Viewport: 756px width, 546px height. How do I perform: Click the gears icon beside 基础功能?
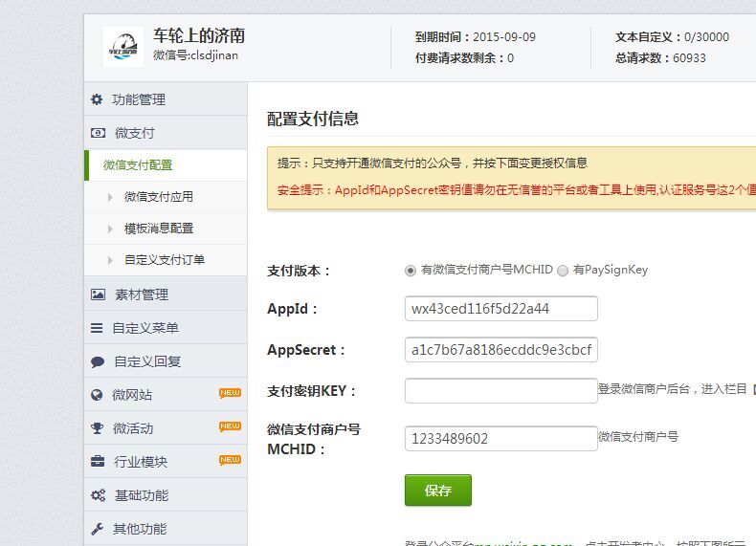pyautogui.click(x=98, y=495)
